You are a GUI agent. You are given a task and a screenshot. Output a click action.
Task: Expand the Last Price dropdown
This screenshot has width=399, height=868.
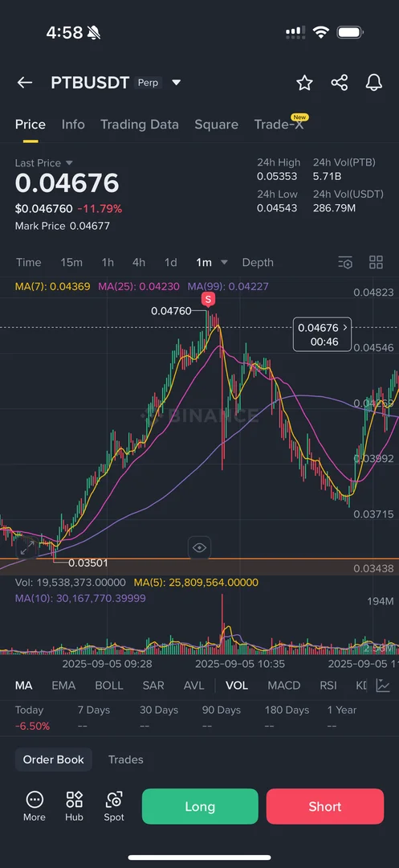click(69, 162)
